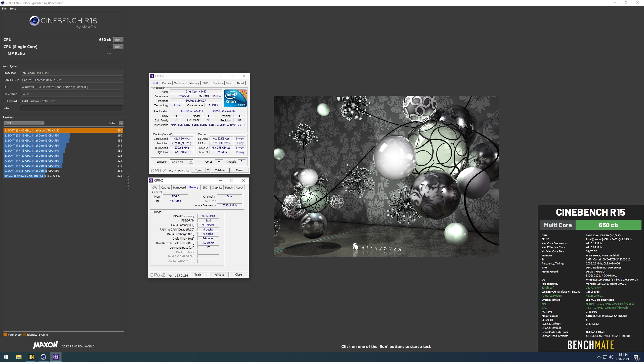The height and width of the screenshot is (362, 644).
Task: Click Validate in lower CPU-Z window
Action: click(219, 275)
